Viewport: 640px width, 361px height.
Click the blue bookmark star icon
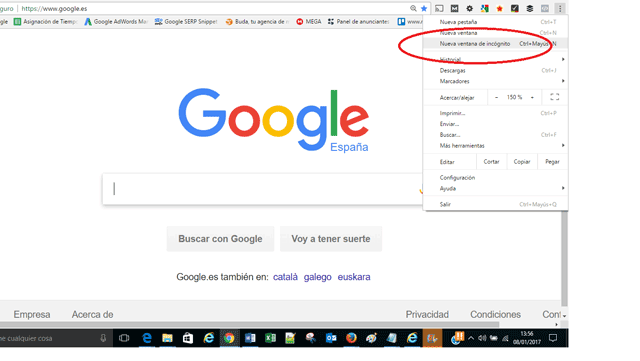tap(424, 8)
